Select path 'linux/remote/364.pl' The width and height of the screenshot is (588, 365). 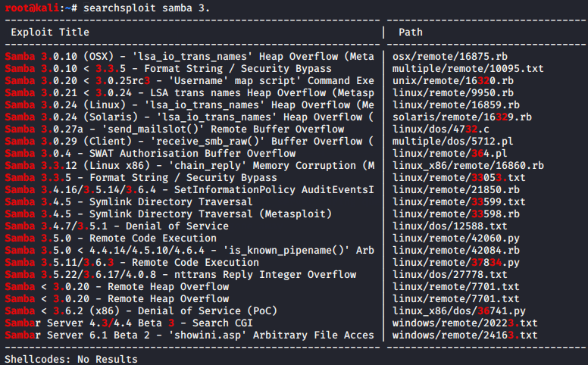[x=449, y=153]
